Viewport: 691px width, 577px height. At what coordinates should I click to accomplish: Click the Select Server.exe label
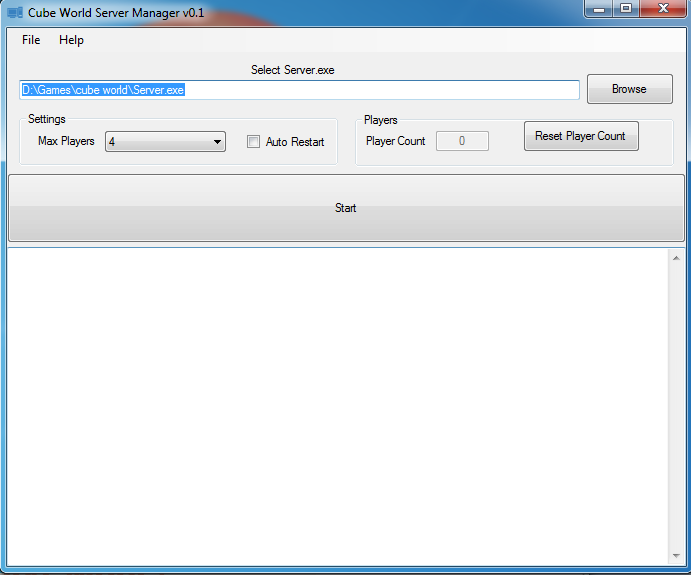tap(292, 70)
